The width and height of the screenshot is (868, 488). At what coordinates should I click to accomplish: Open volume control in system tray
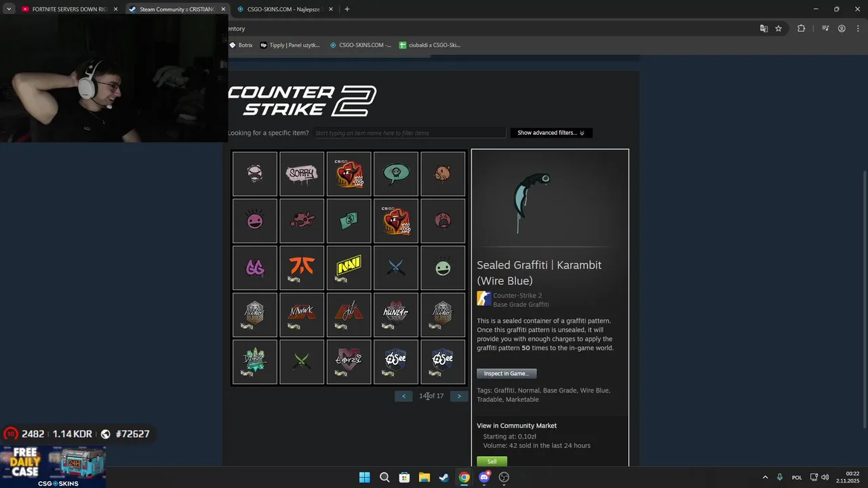click(825, 477)
